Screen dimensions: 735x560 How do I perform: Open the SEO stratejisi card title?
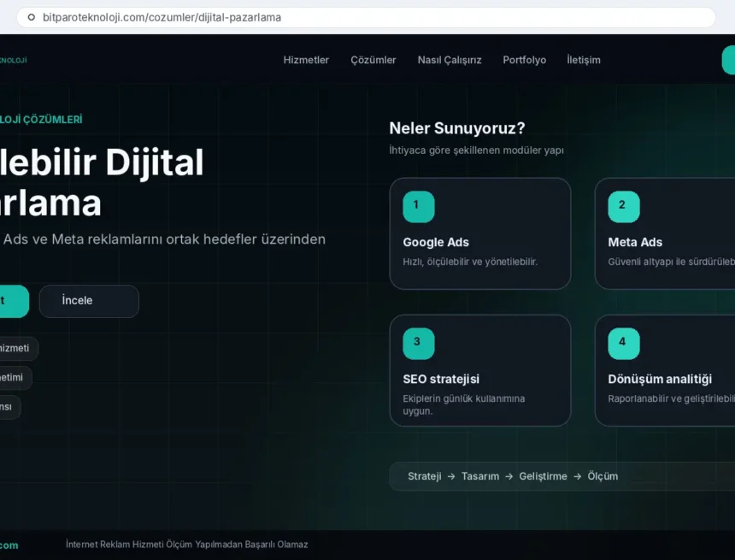pyautogui.click(x=441, y=379)
